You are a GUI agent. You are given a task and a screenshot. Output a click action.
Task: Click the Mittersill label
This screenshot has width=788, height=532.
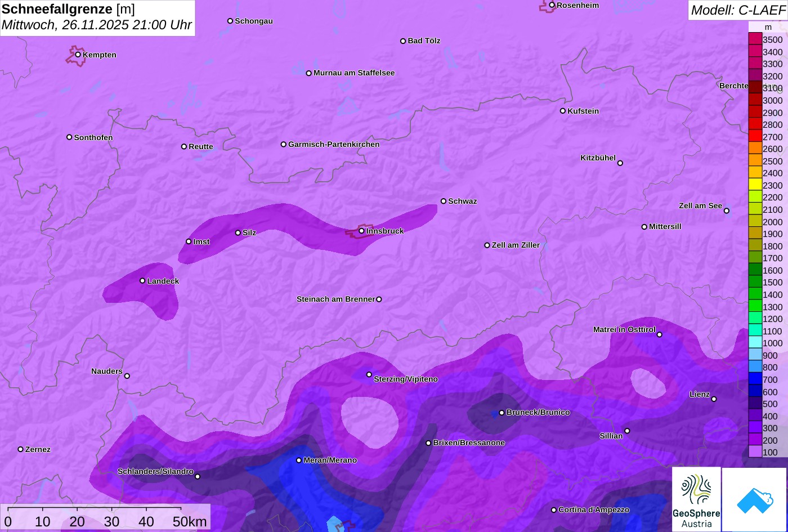[x=665, y=227]
